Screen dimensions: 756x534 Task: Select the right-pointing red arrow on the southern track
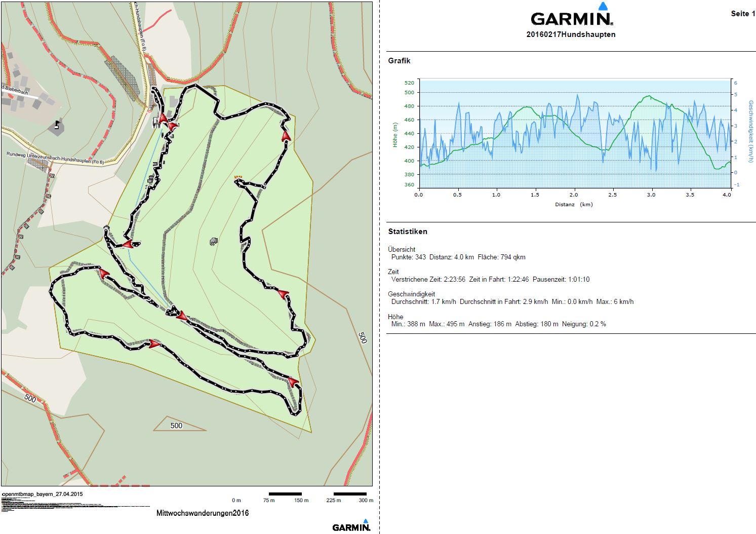pyautogui.click(x=154, y=344)
